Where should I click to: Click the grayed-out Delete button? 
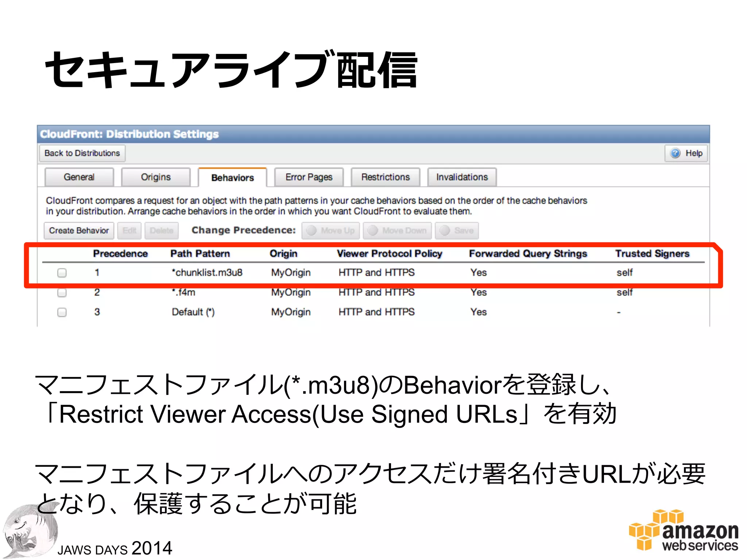[x=161, y=230]
